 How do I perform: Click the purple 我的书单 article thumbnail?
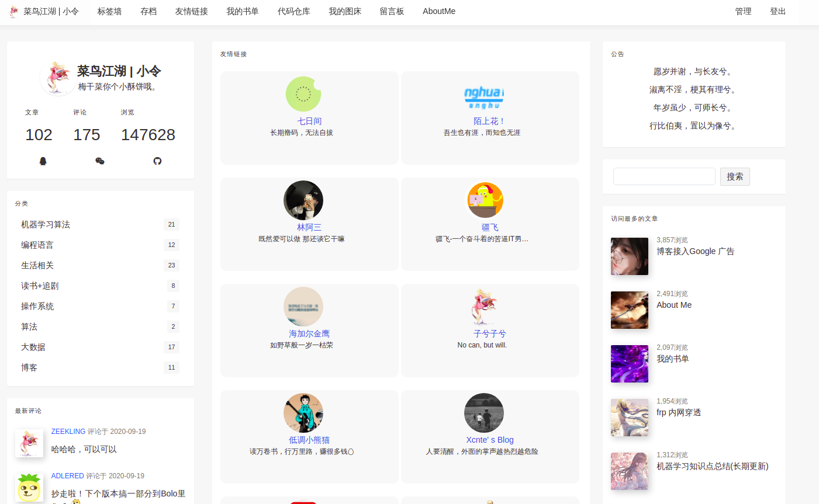pos(630,364)
